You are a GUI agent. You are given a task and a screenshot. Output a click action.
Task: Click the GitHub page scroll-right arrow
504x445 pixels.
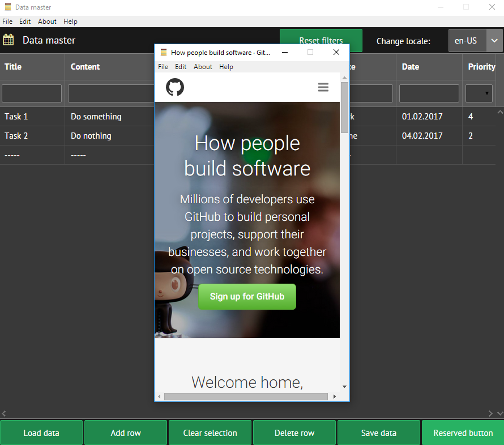click(x=335, y=396)
